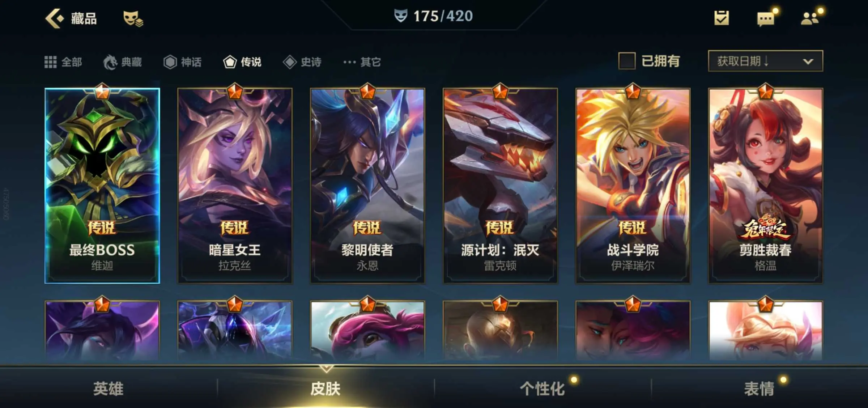Select the 传说 rarity filter
The image size is (868, 408).
pyautogui.click(x=242, y=62)
